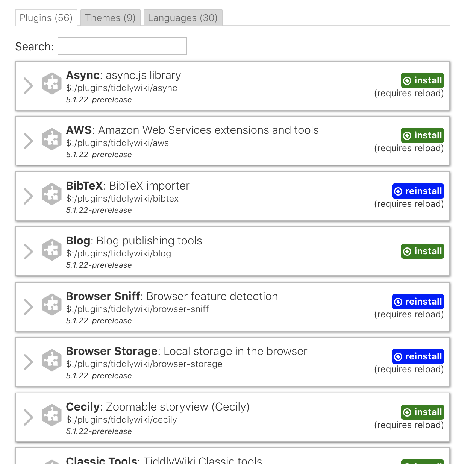476x464 pixels.
Task: Click the Cecily plugin puzzle icon
Action: pos(52,415)
